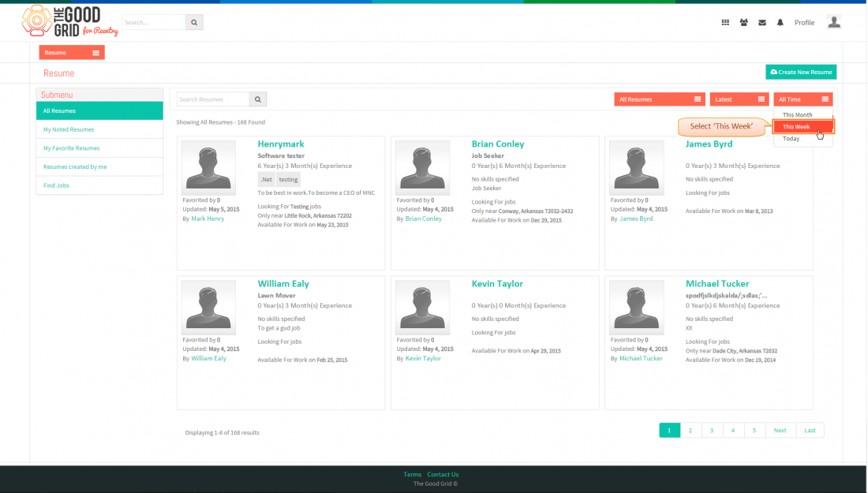Open the All Resumes filter dropdown

[660, 99]
